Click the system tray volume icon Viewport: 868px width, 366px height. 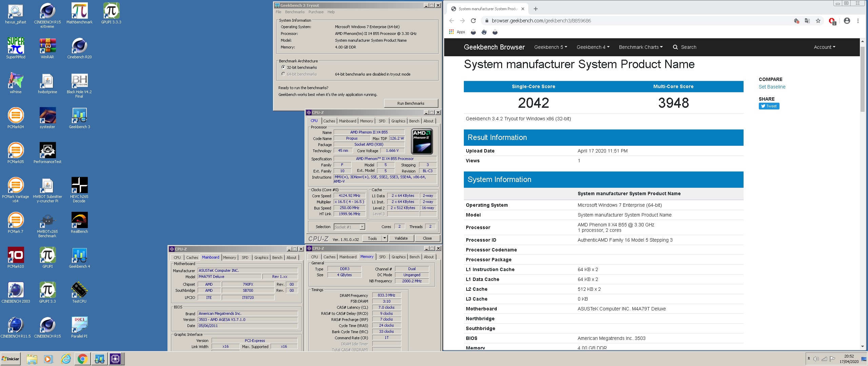pos(816,359)
